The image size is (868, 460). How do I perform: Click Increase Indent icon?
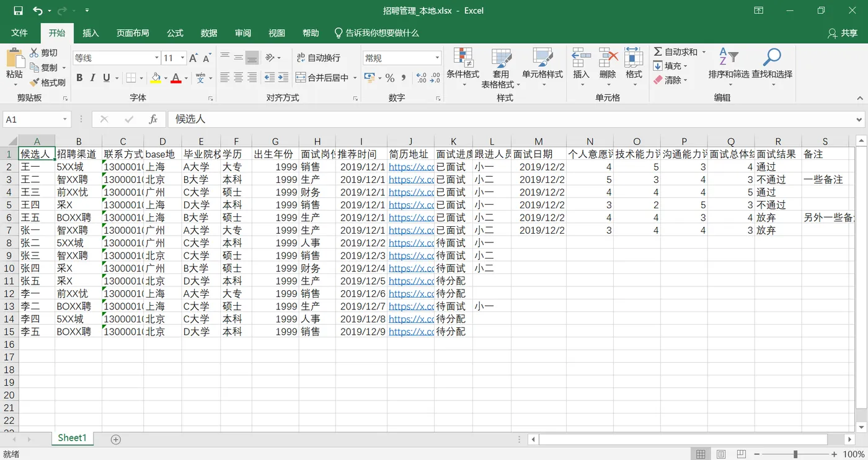tap(283, 77)
